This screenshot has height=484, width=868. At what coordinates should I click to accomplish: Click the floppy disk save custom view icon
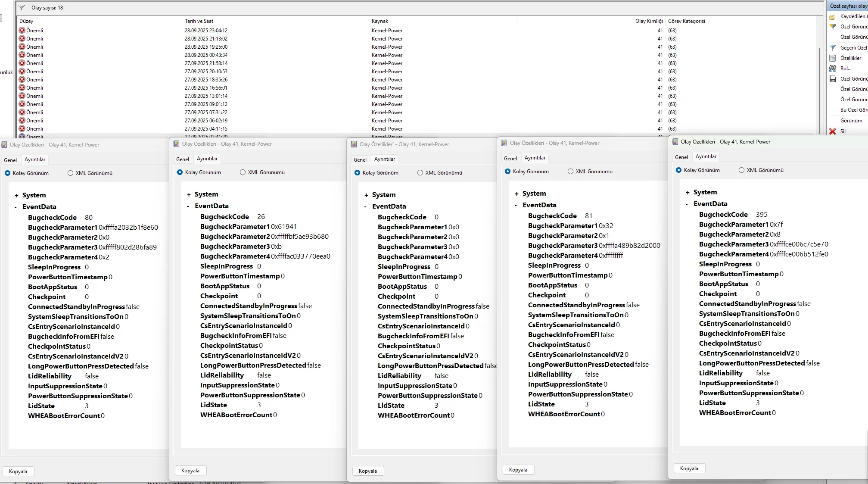coord(832,78)
